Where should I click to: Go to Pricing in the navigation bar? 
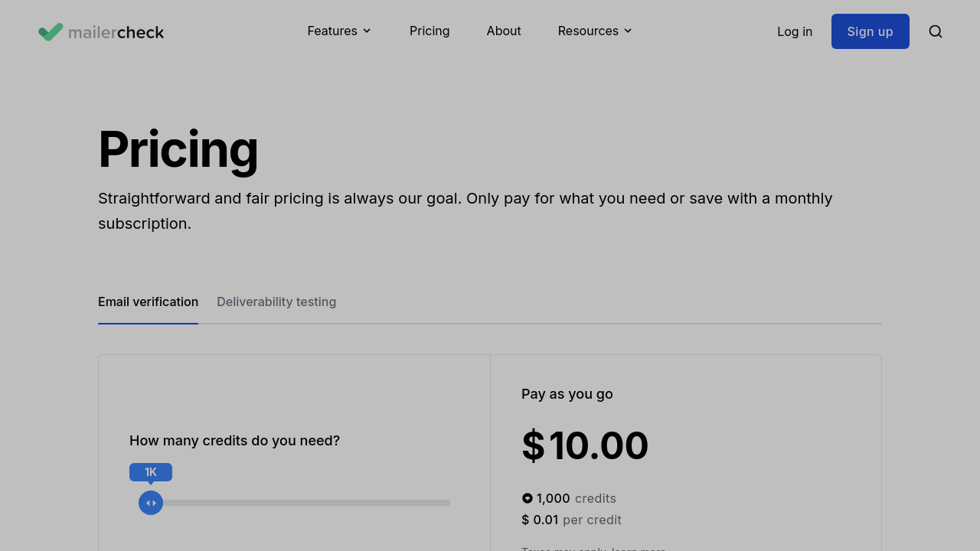coord(430,31)
